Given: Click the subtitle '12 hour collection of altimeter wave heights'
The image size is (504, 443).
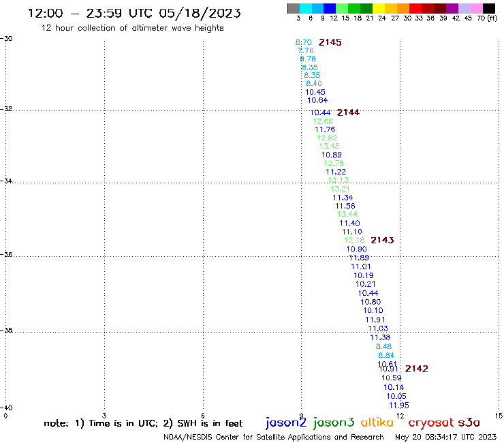Looking at the screenshot, I should pos(132,28).
